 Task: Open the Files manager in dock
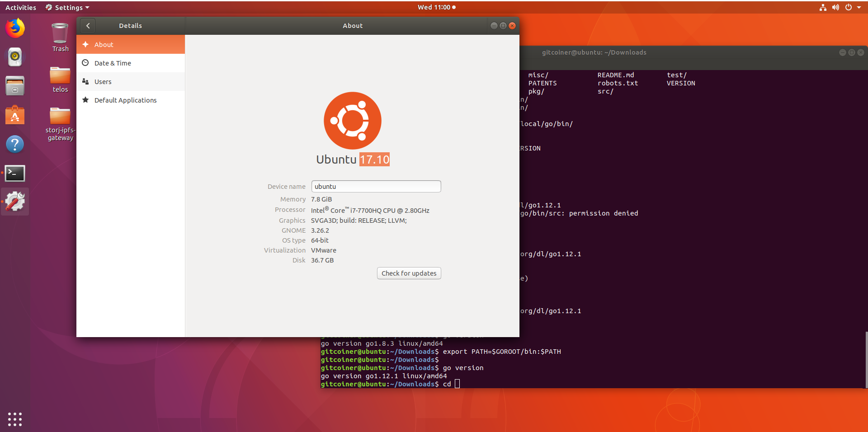pyautogui.click(x=15, y=86)
